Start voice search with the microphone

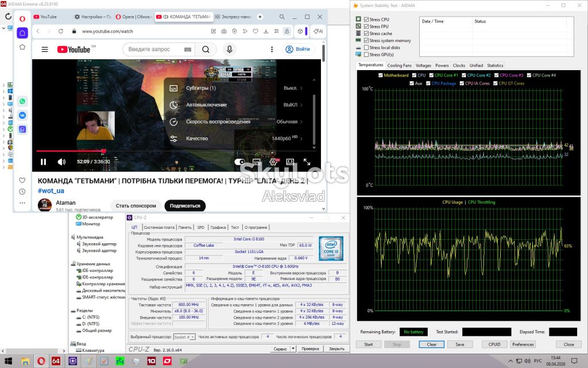(x=230, y=49)
